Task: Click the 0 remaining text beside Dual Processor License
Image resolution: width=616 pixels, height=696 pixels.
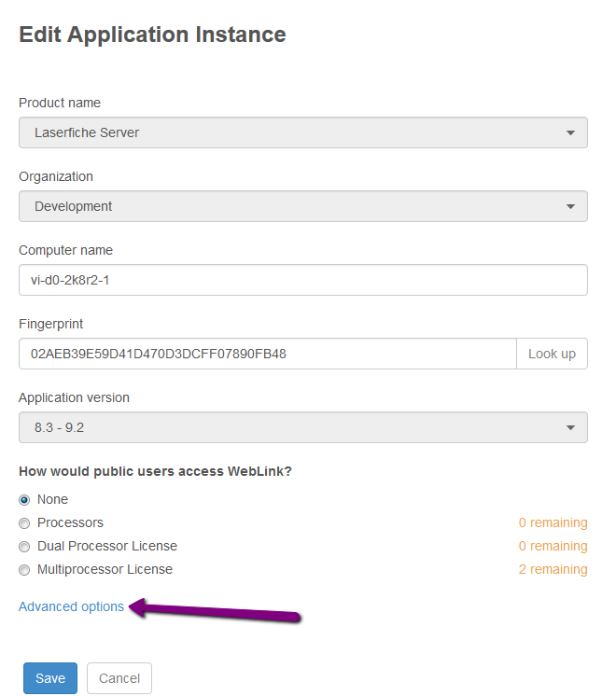Action: coord(553,546)
